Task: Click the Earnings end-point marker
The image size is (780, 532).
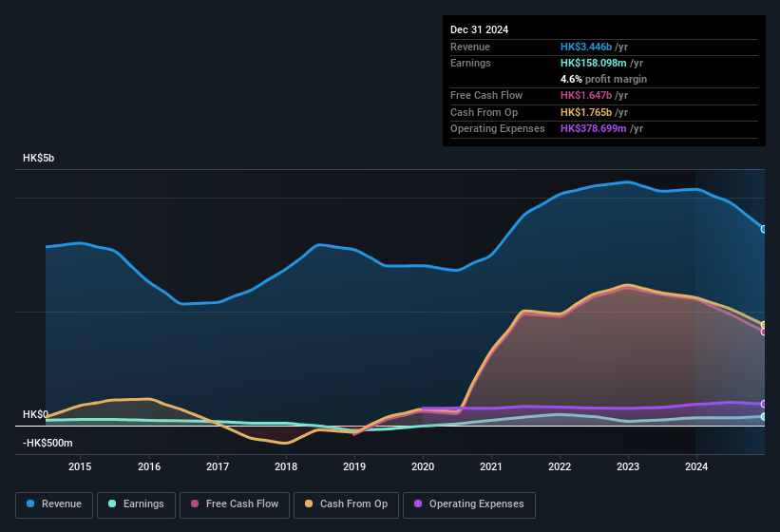Action: (x=764, y=417)
